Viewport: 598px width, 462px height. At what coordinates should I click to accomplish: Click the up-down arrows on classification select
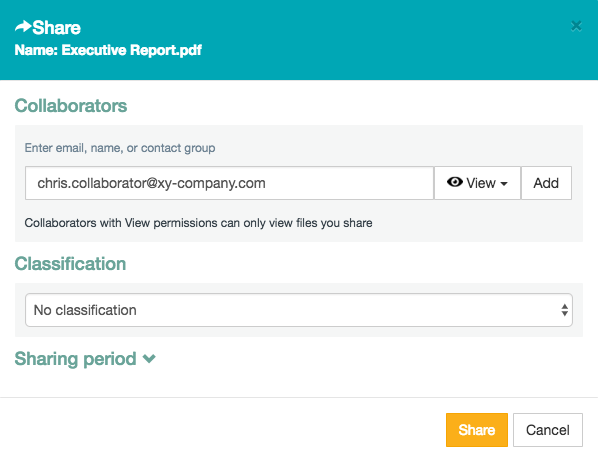pos(564,310)
